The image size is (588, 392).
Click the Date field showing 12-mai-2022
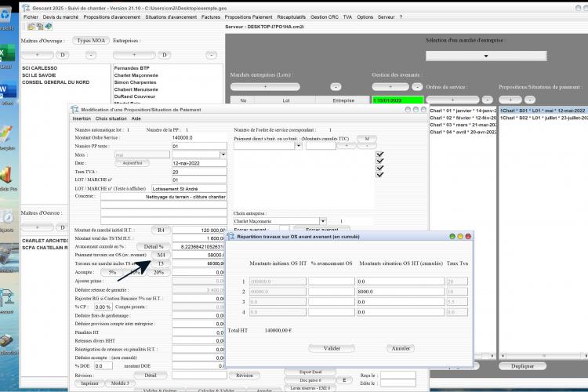coord(199,163)
